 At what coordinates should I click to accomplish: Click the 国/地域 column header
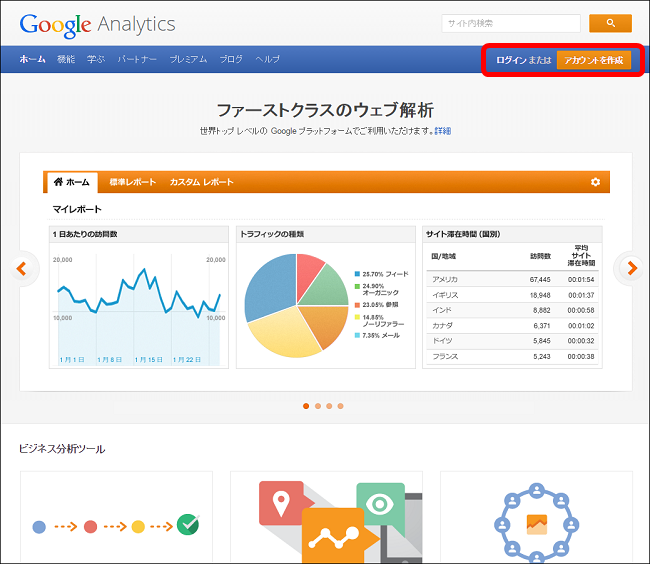point(444,256)
